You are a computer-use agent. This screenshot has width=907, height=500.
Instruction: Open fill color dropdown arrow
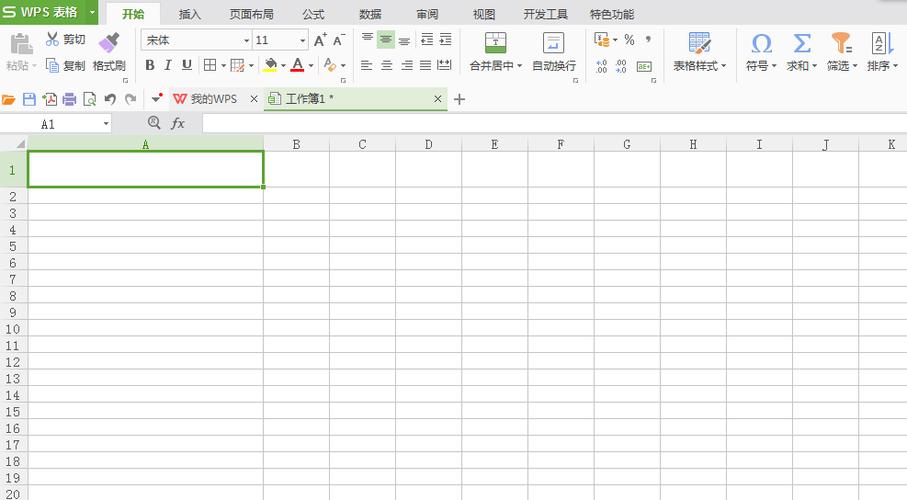click(283, 65)
